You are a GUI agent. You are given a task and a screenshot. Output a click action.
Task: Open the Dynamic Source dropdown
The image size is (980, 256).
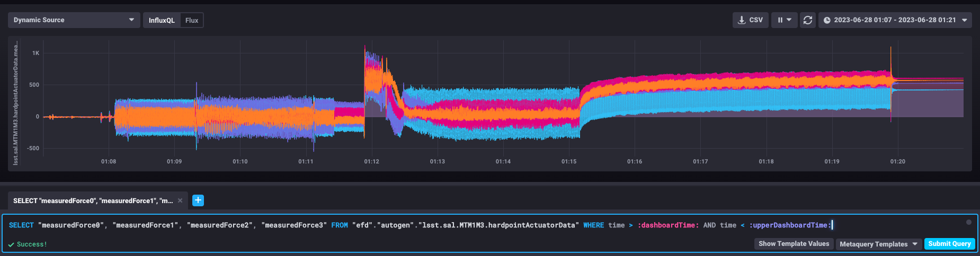(x=74, y=20)
